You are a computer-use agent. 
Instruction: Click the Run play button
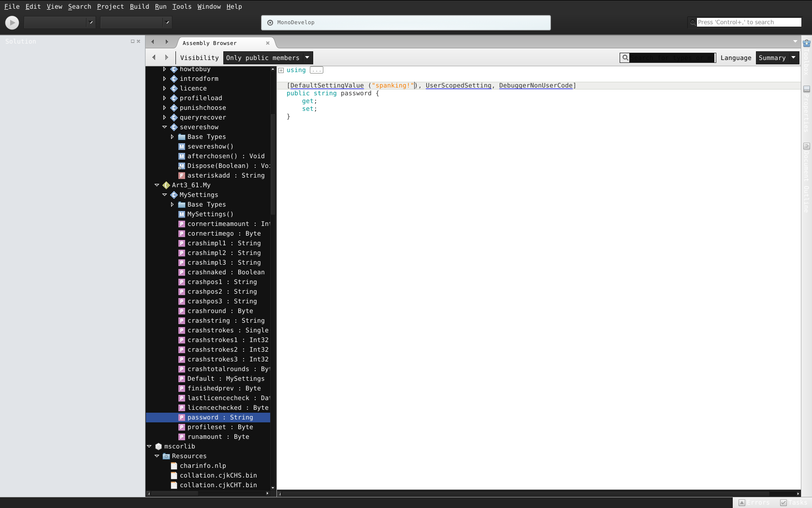pos(12,22)
